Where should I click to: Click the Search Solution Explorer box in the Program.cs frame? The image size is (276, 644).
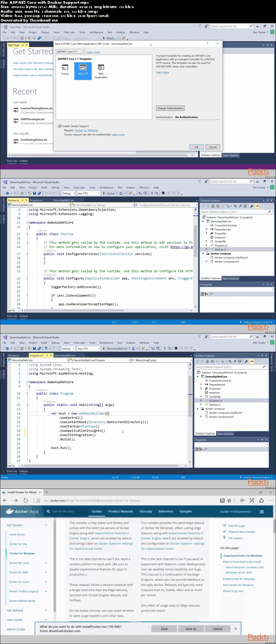[x=232, y=367]
